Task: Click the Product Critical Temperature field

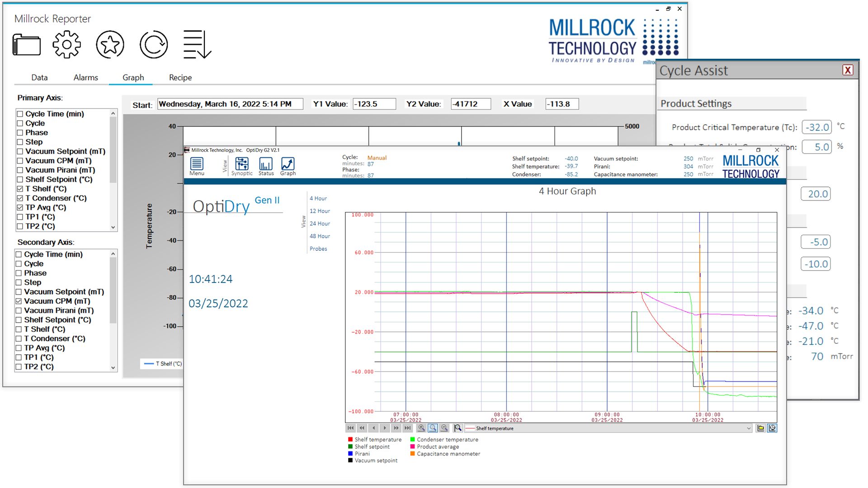Action: pos(817,127)
